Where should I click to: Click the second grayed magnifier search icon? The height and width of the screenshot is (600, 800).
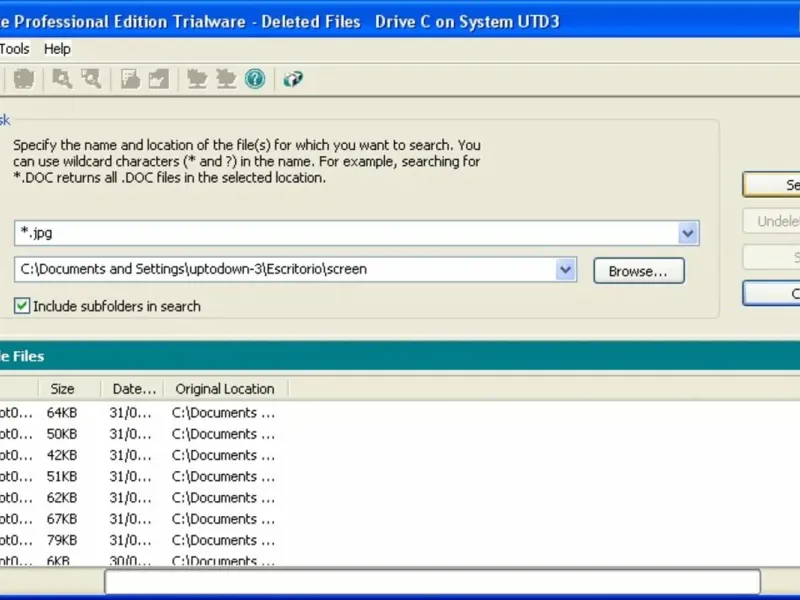[x=92, y=79]
